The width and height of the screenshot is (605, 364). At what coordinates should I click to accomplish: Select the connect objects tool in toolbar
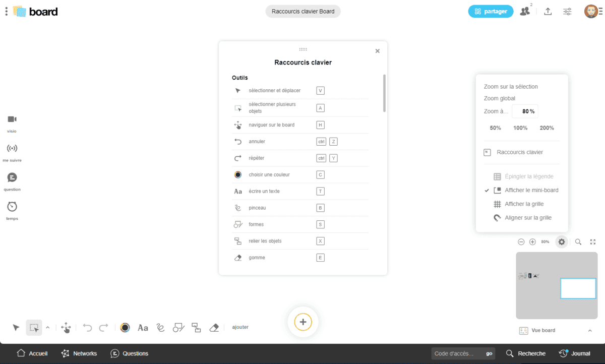tap(197, 328)
